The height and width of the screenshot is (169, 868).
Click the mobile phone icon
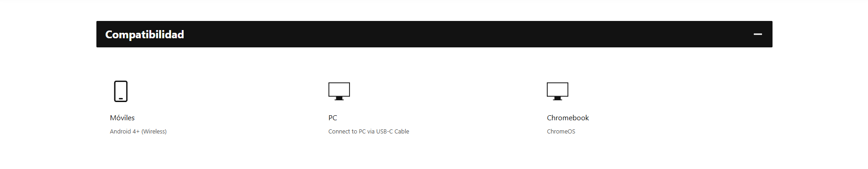pyautogui.click(x=121, y=91)
